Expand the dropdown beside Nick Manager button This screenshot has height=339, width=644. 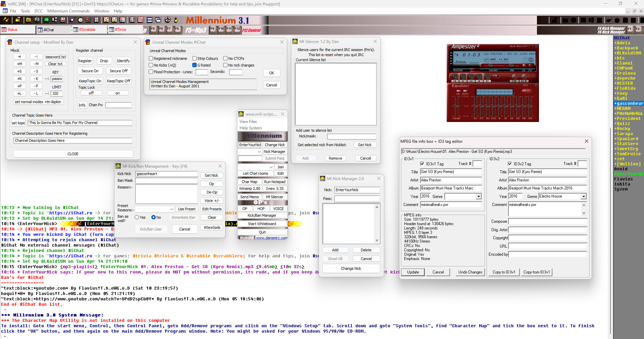pos(259,152)
